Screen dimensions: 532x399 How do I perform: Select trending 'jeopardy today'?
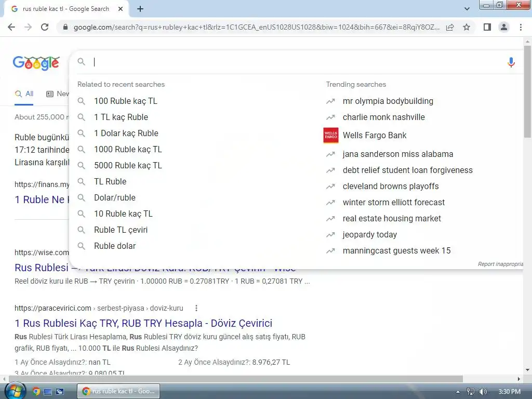(x=369, y=235)
